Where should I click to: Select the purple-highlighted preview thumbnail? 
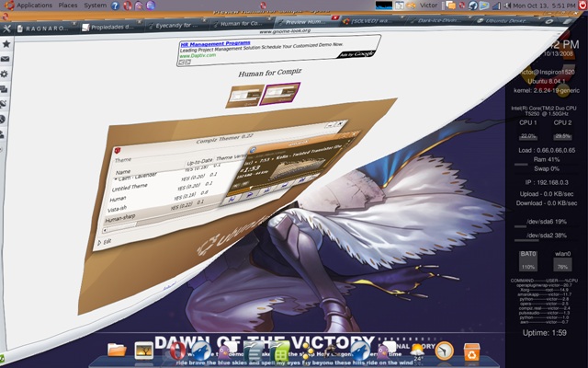(x=279, y=94)
